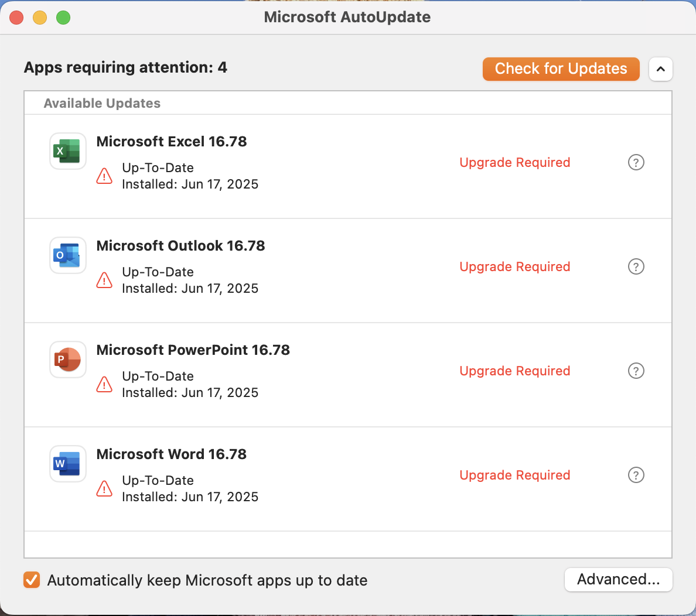Click Upgrade Required for Microsoft Word
This screenshot has width=696, height=616.
click(515, 475)
